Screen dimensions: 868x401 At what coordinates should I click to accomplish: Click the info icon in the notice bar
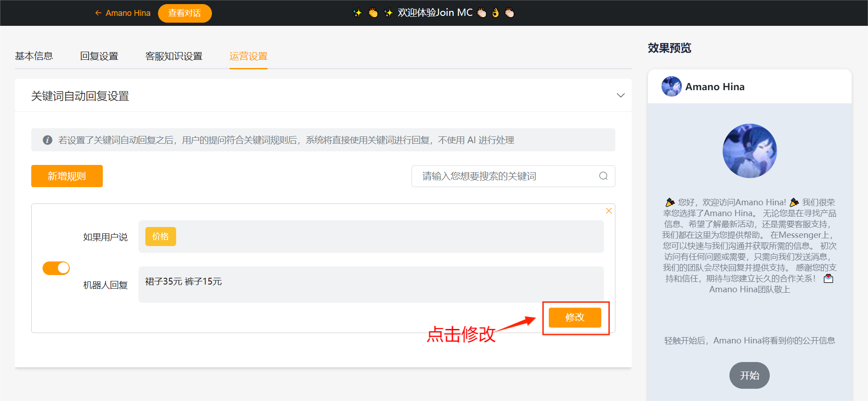click(48, 140)
